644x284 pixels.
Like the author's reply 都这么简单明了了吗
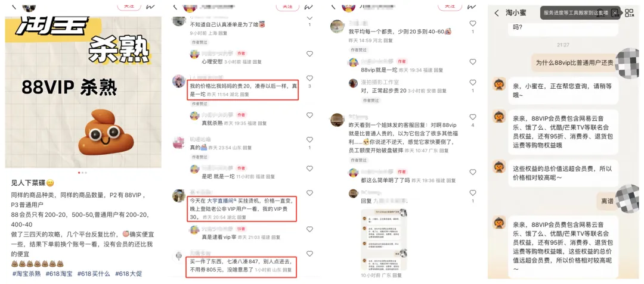pyautogui.click(x=473, y=172)
